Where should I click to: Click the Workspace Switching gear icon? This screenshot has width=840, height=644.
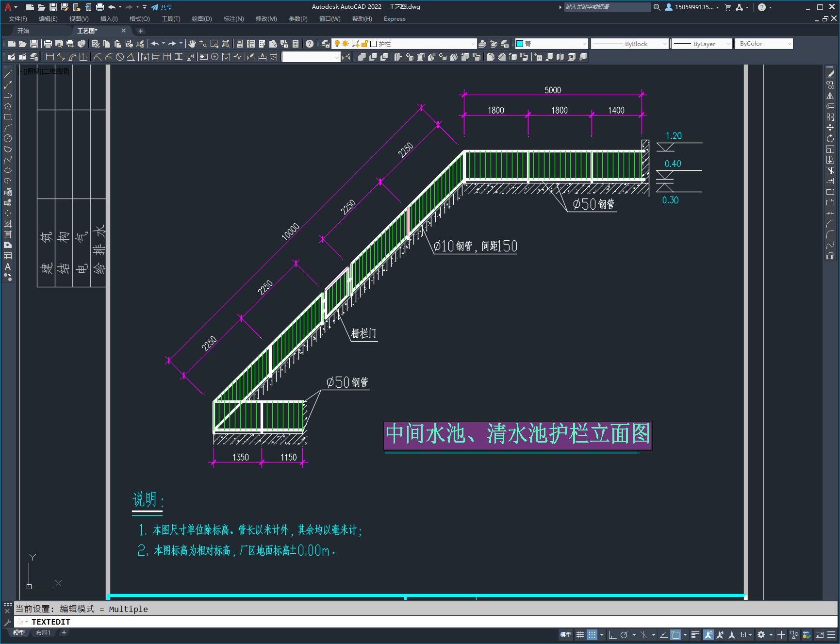tap(761, 634)
